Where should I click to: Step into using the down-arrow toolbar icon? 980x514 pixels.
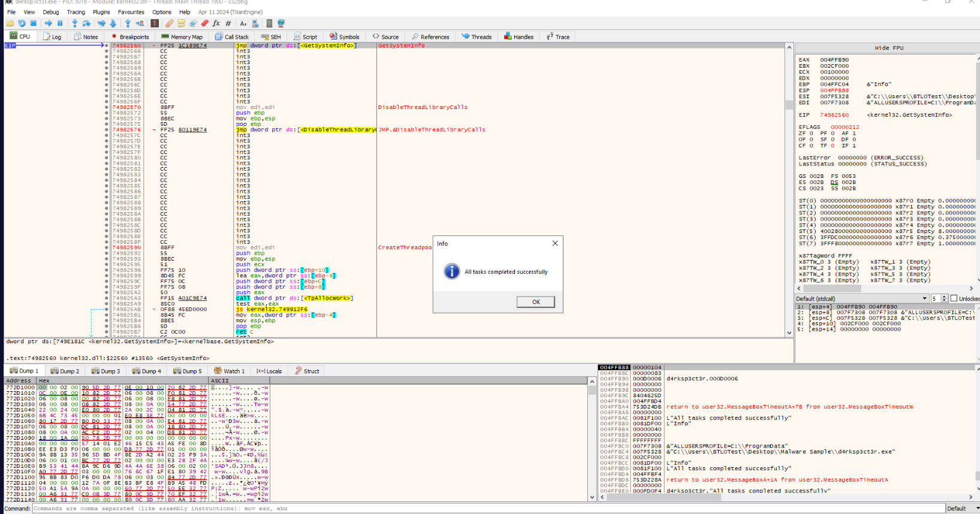(x=74, y=23)
